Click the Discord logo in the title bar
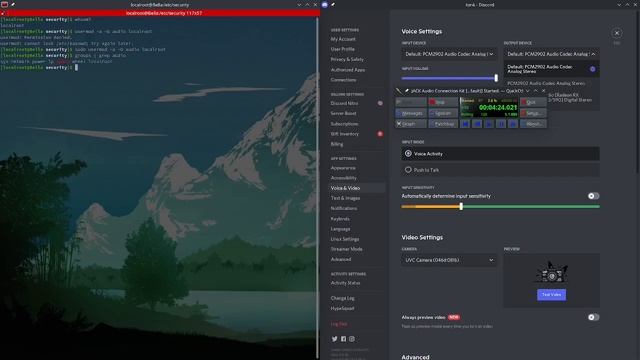Viewport: 640px width, 360px height. [x=325, y=4]
